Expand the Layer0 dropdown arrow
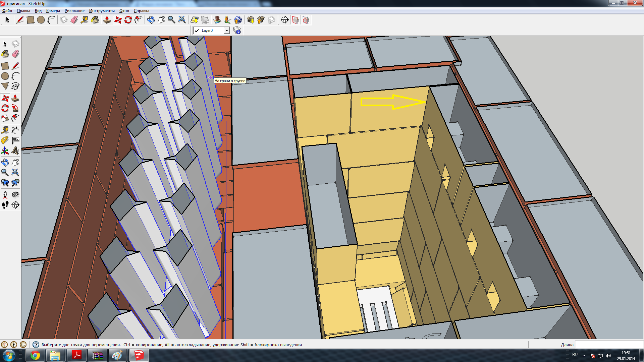Viewport: 644px width, 362px height. [x=227, y=31]
